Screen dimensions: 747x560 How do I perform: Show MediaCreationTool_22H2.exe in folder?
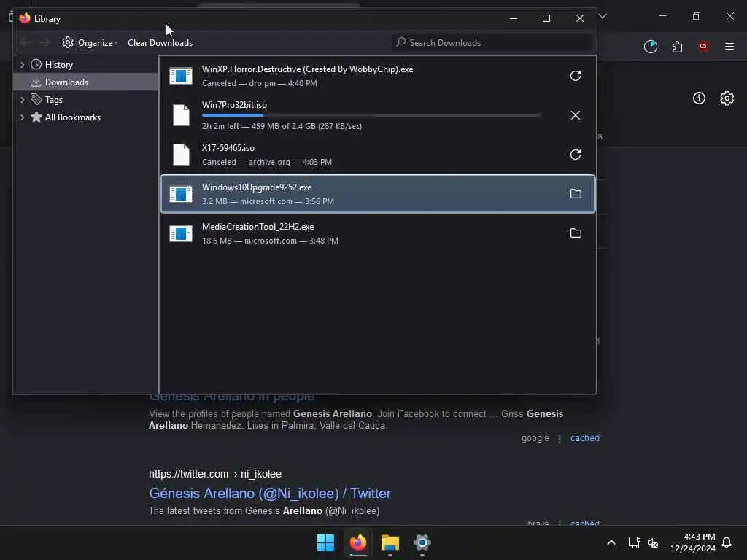tap(576, 233)
